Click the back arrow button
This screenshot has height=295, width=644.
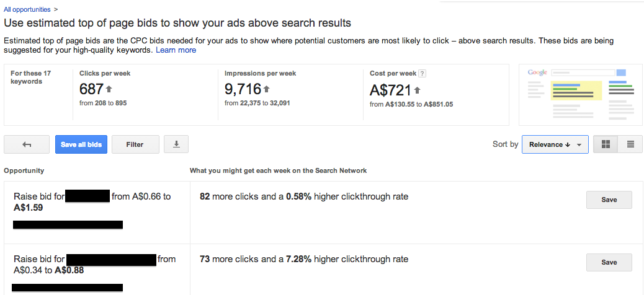click(x=27, y=144)
